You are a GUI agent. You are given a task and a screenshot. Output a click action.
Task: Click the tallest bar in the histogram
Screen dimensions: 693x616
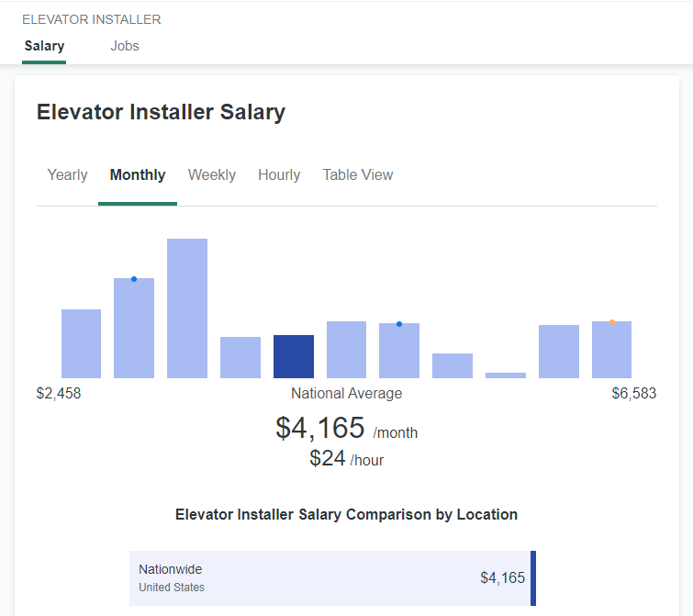pos(187,308)
